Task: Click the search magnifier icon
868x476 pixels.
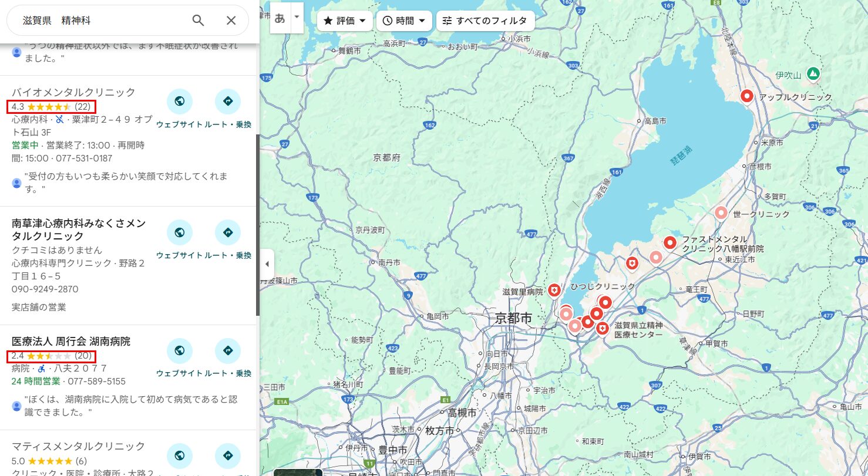Action: 199,21
